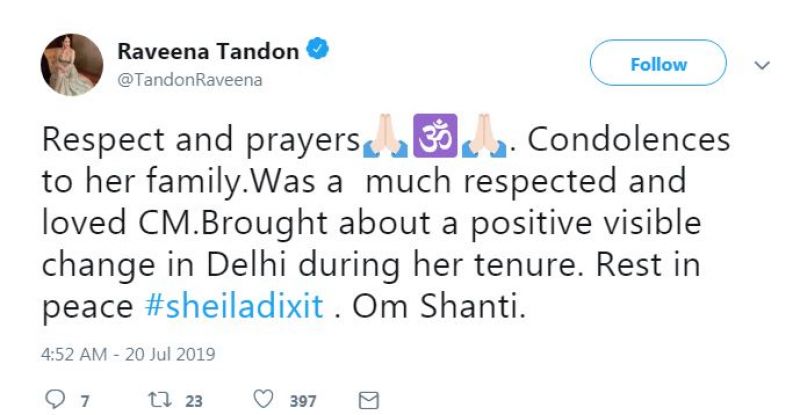The image size is (800, 415).
Task: Retweet this post using the retweet icon
Action: [156, 401]
